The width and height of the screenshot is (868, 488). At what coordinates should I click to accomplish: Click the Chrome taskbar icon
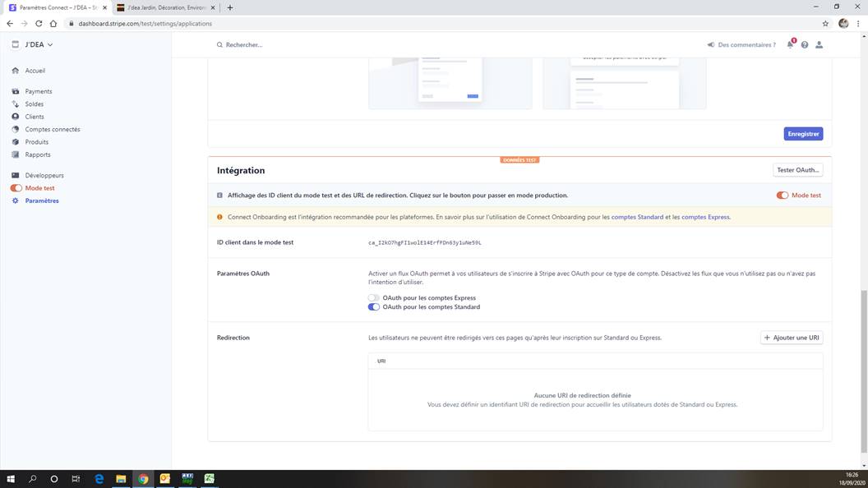(x=143, y=479)
